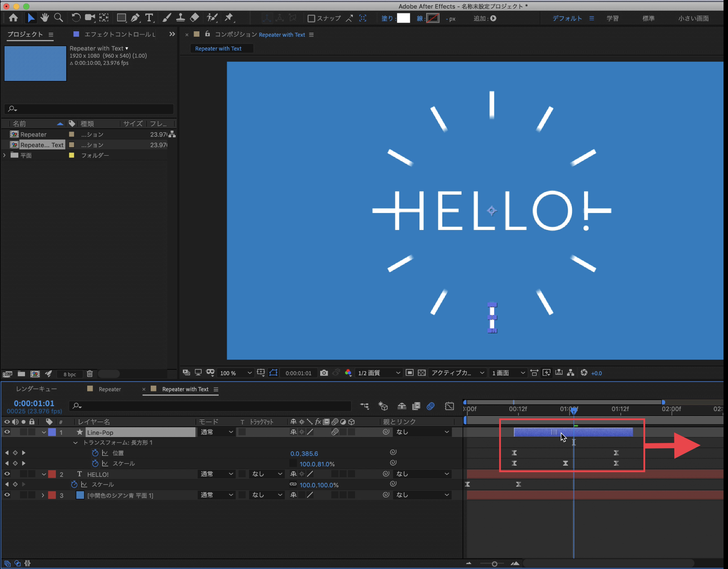
Task: Hide the HELLO! text layer
Action: (7, 474)
